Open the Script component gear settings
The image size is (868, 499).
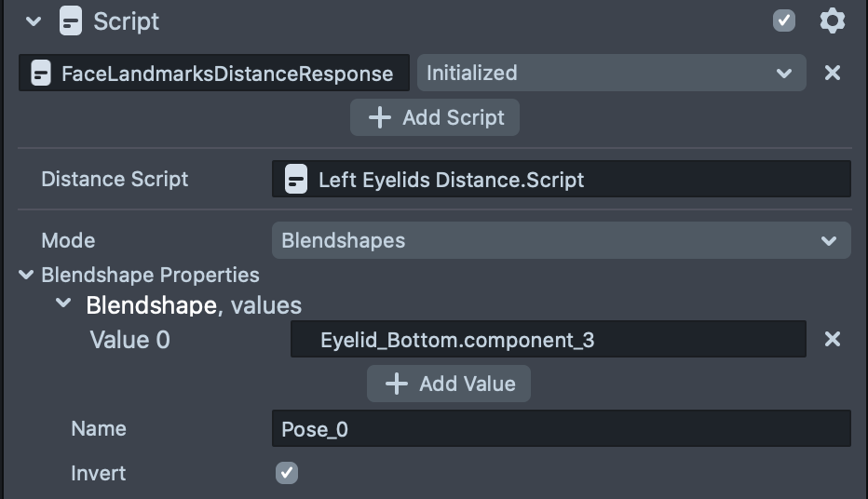[832, 20]
